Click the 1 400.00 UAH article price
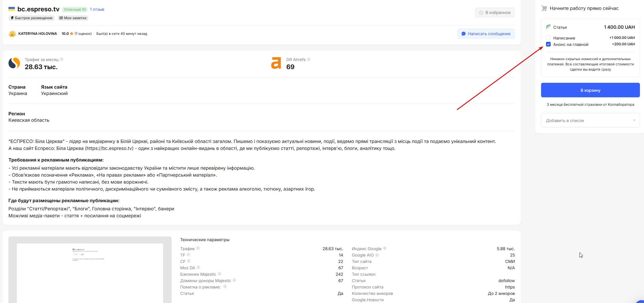This screenshot has height=303, width=644. (x=619, y=27)
